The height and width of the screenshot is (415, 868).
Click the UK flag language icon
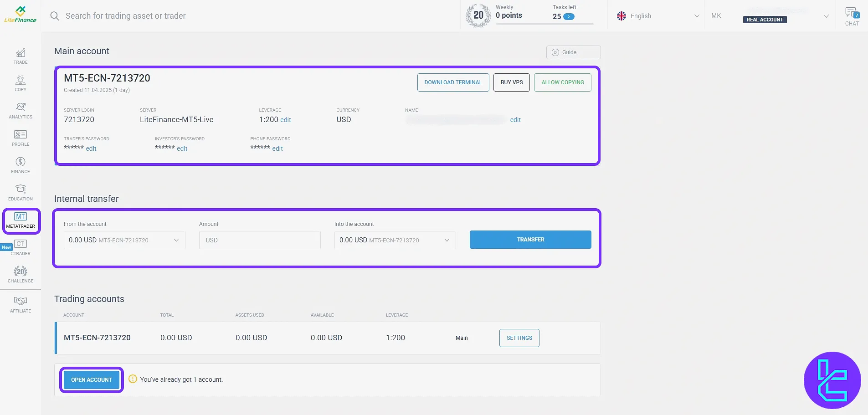(x=621, y=16)
